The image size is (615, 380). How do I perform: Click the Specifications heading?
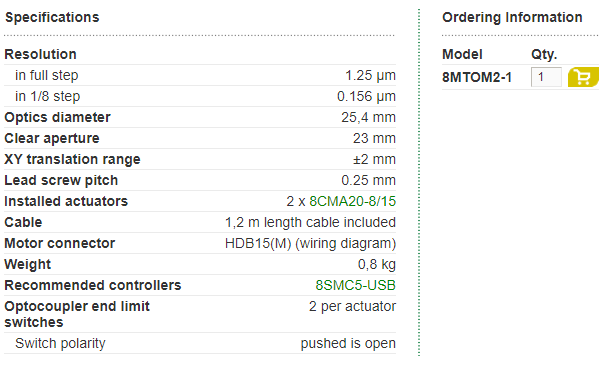pyautogui.click(x=52, y=17)
